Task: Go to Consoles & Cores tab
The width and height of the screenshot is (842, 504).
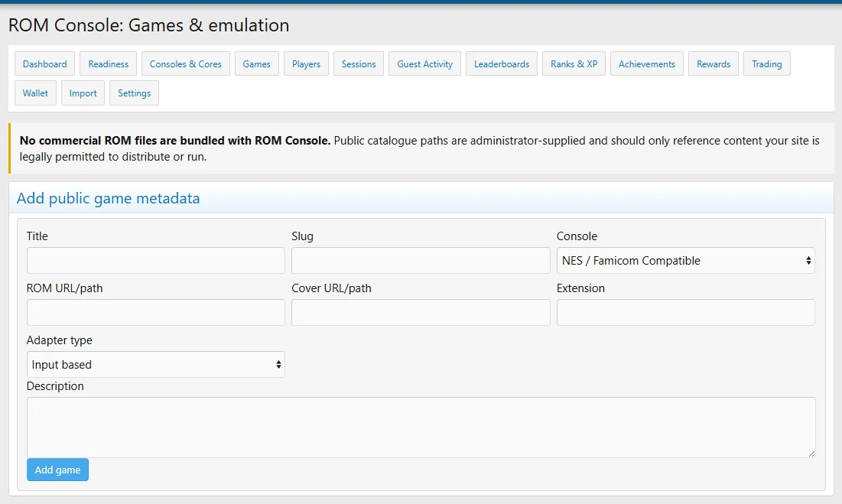Action: click(185, 64)
